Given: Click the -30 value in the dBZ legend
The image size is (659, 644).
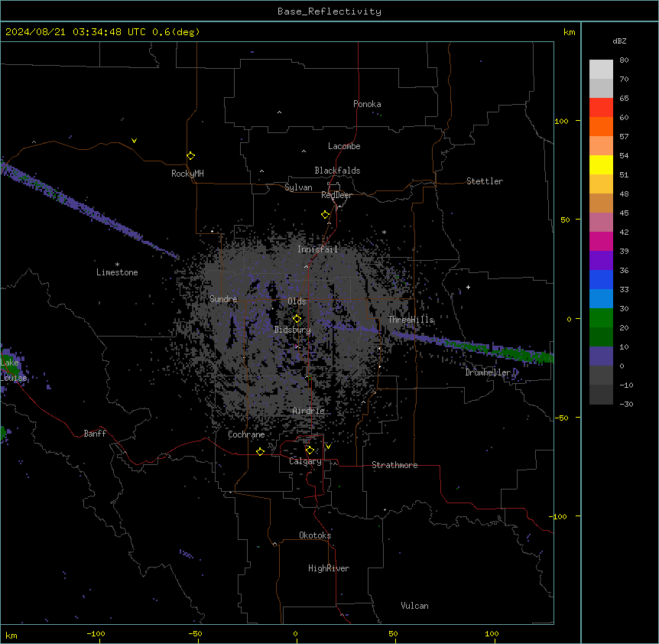Looking at the screenshot, I should coord(626,404).
